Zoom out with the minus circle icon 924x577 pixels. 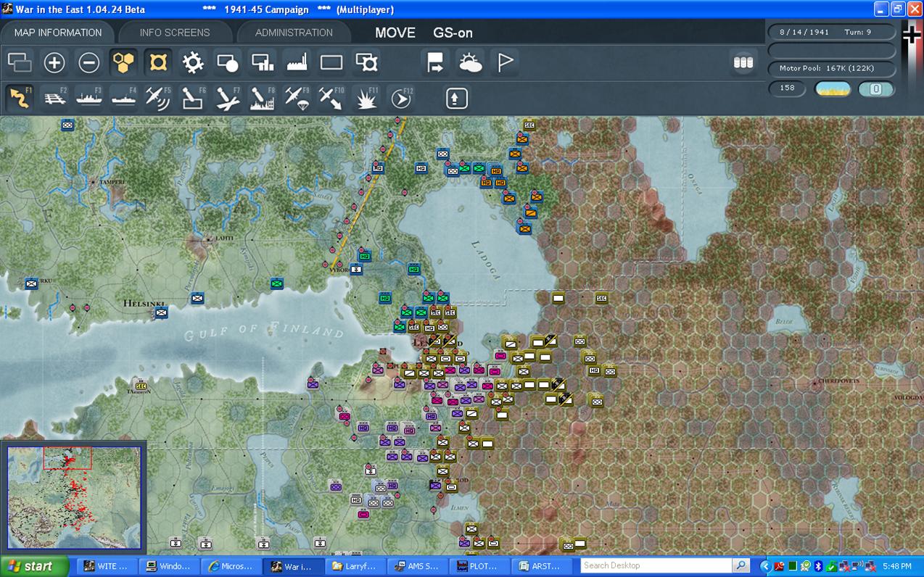coord(89,63)
